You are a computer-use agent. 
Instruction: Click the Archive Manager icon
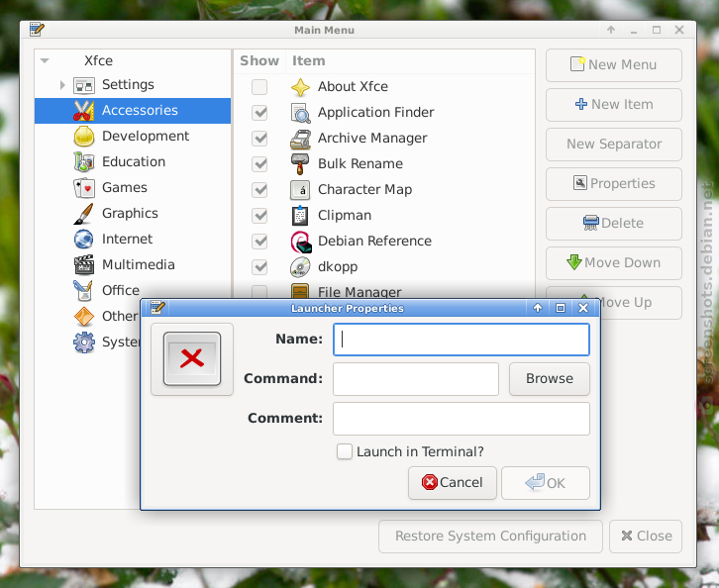[x=300, y=139]
